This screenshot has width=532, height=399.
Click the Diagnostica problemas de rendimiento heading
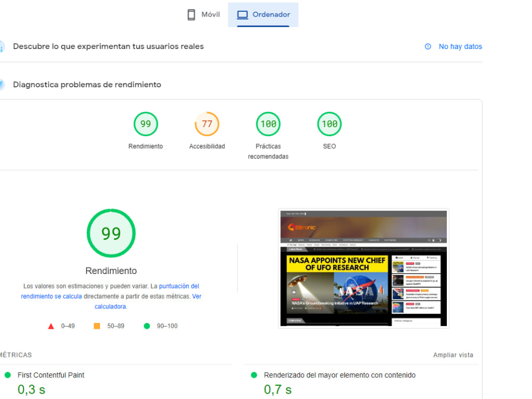87,85
